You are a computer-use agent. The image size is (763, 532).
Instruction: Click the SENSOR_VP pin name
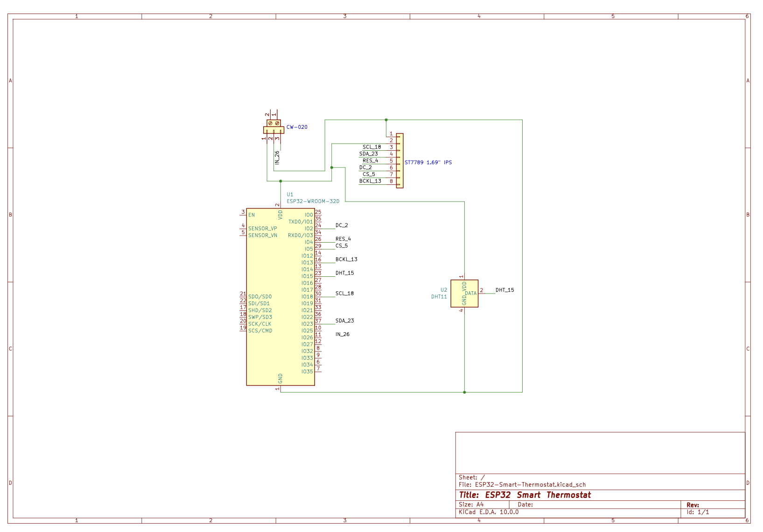pos(263,229)
